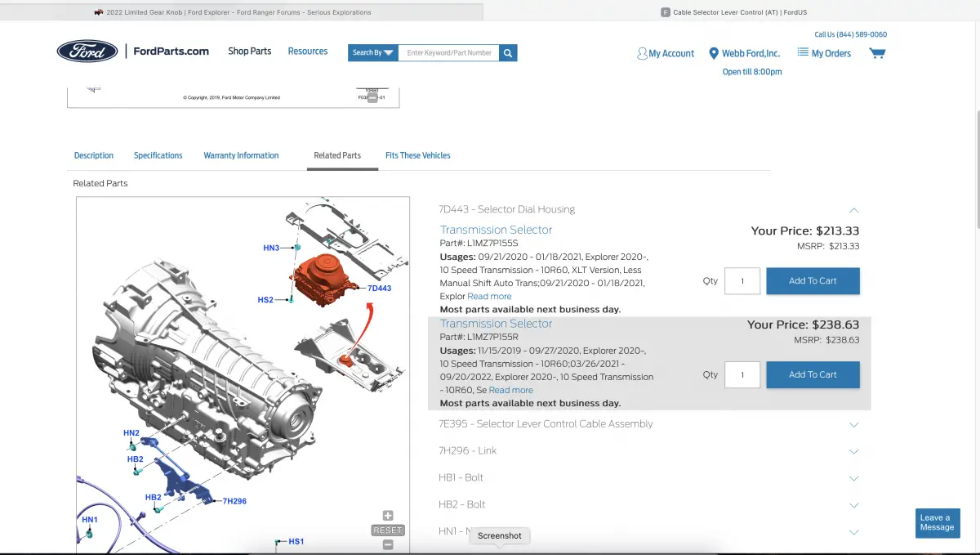
Task: Click the Webb Ford location pin icon
Action: click(714, 53)
